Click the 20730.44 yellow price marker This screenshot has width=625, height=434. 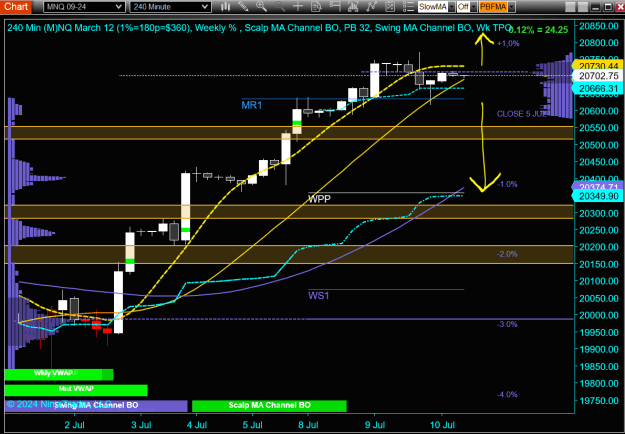click(x=597, y=66)
